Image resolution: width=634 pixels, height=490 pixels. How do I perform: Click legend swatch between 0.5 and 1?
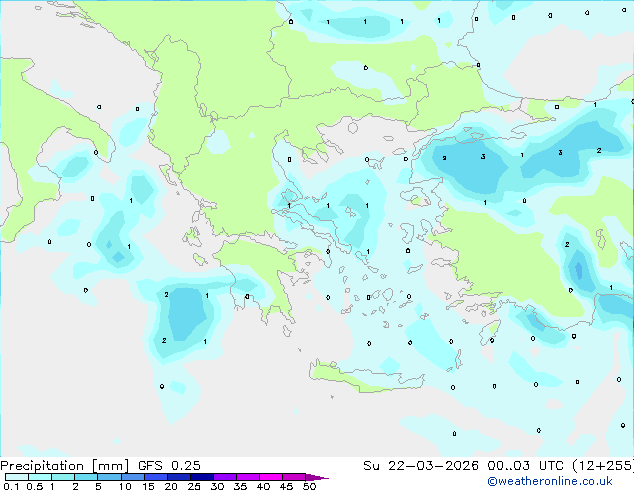coord(40,477)
